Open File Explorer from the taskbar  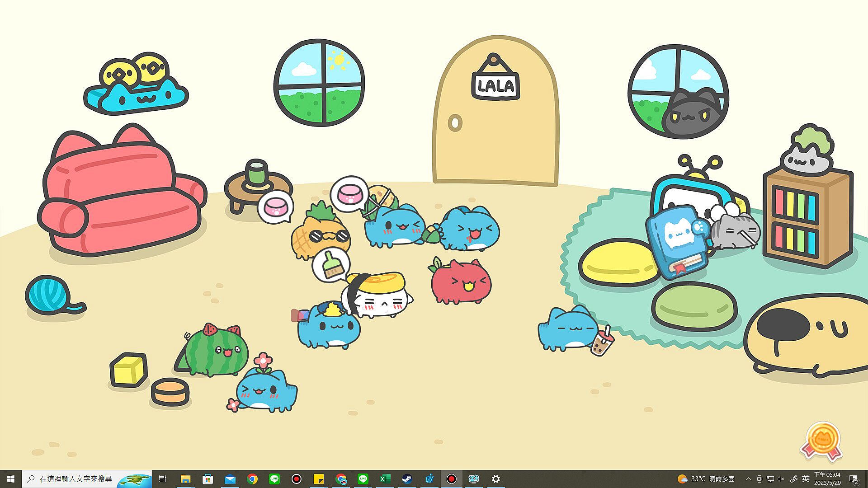click(185, 479)
